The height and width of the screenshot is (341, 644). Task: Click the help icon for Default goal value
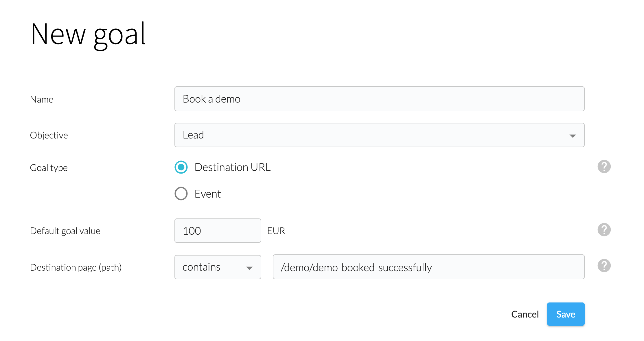pyautogui.click(x=604, y=230)
